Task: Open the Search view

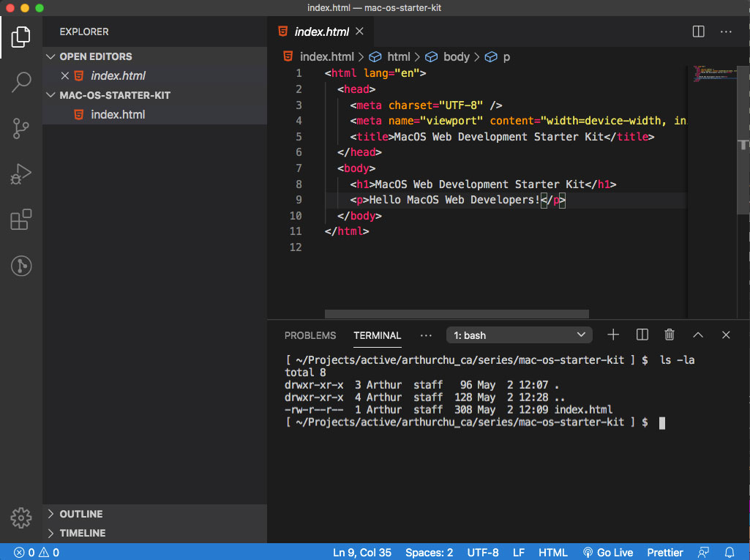Action: [20, 82]
